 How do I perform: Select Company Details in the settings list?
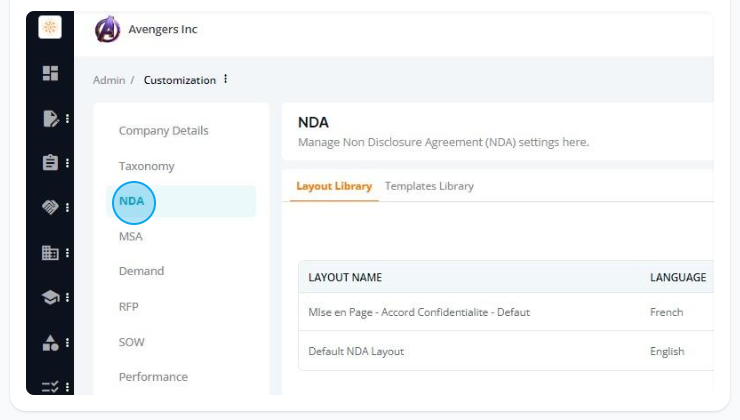tap(163, 131)
